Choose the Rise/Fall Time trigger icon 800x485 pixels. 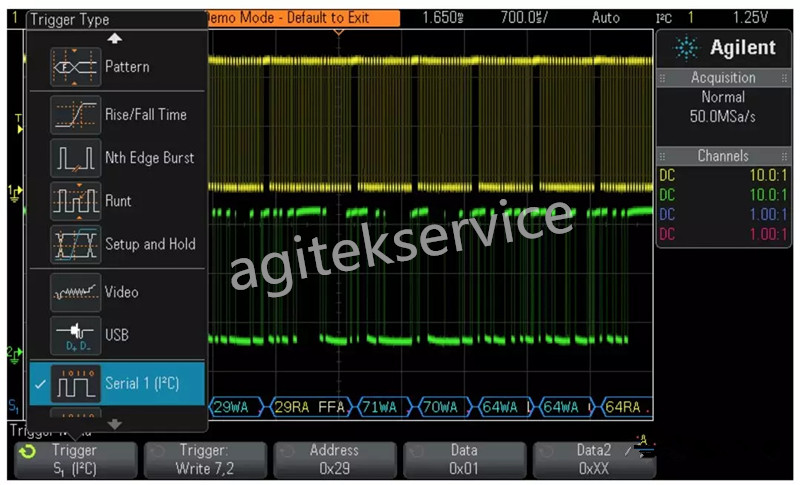click(76, 115)
